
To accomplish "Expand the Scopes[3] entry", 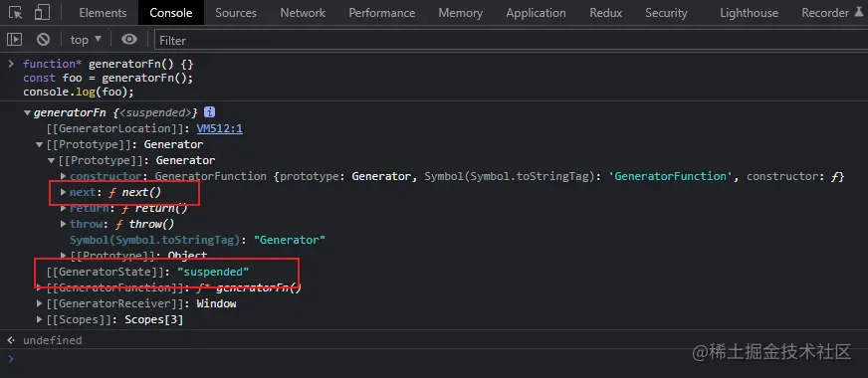I will (39, 320).
